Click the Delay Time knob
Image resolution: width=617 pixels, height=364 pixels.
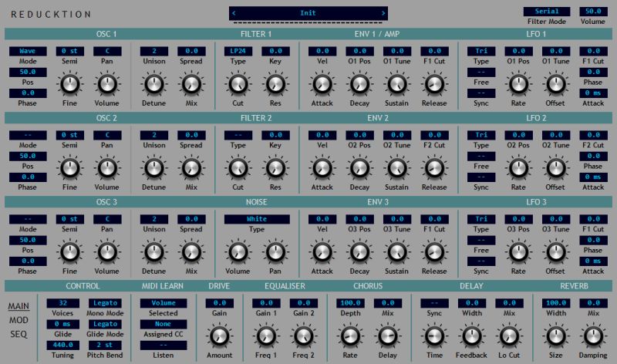tap(434, 336)
